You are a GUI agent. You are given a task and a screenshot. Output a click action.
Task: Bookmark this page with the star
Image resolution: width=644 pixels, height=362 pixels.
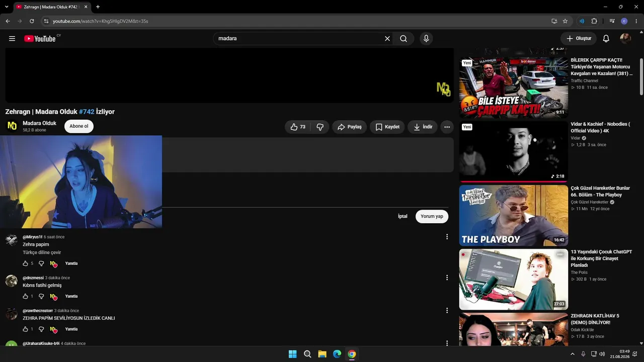tap(565, 21)
